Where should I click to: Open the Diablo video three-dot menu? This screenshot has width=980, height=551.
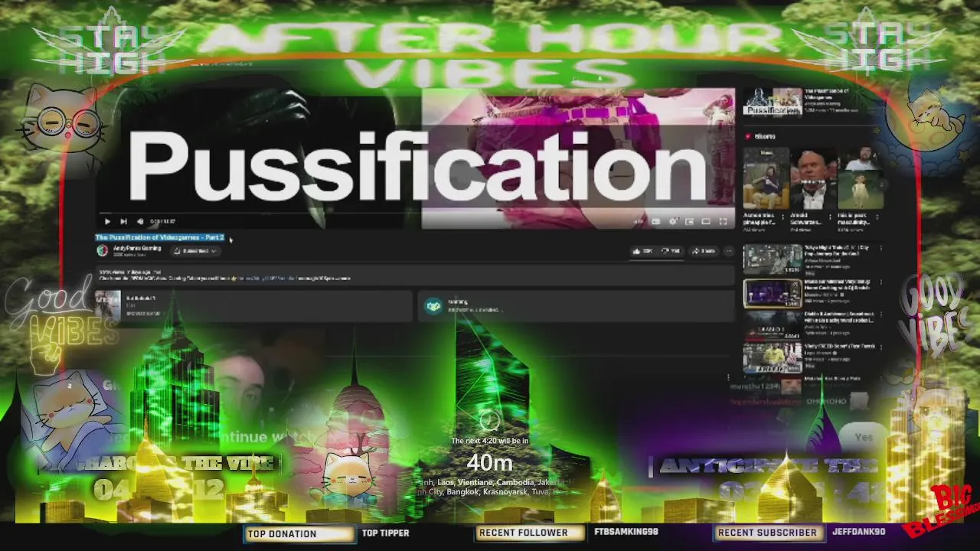881,315
